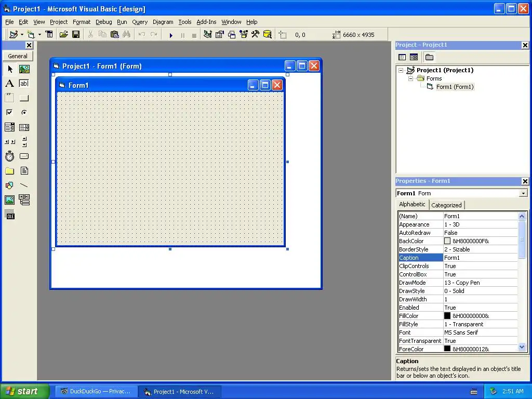This screenshot has height=399, width=532.
Task: Open the Form1 object selector dropdown
Action: pos(523,193)
